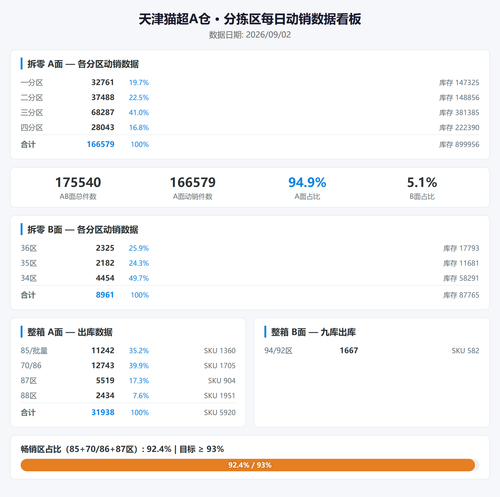This screenshot has width=500, height=497.
Task: Click 库存 148856 in 二分区 row
Action: click(x=459, y=97)
